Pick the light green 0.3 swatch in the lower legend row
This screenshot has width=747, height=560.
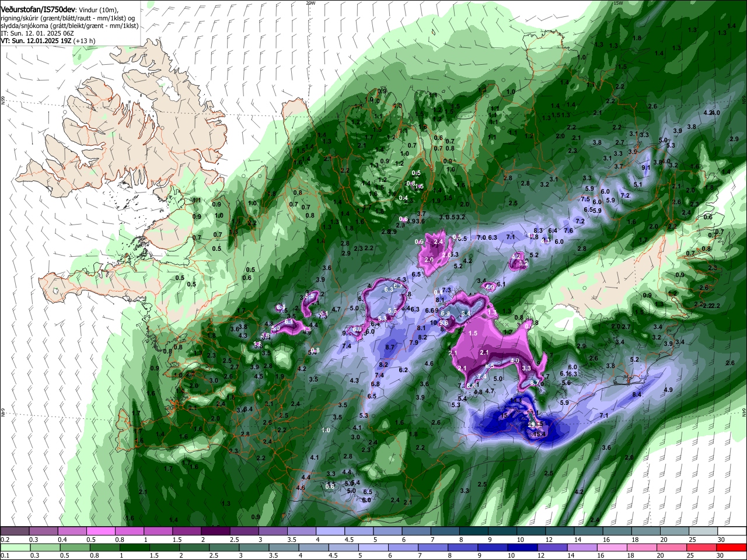point(45,547)
